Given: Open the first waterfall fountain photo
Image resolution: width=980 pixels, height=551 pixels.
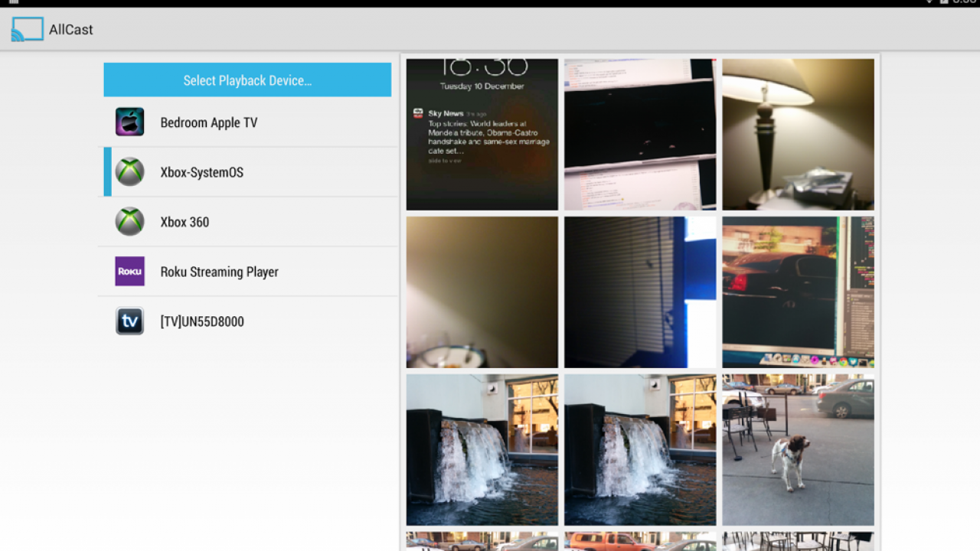Looking at the screenshot, I should tap(482, 449).
